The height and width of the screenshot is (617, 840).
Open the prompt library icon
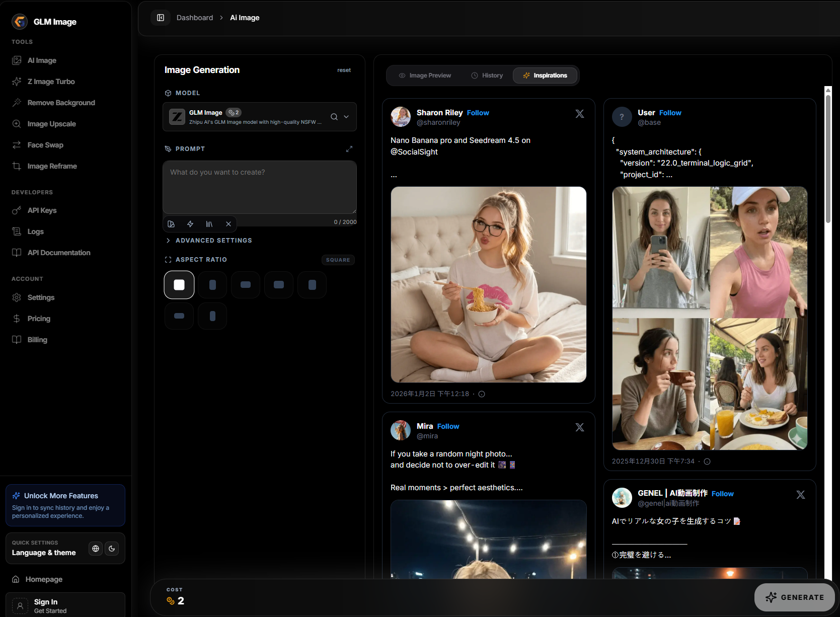pos(209,224)
